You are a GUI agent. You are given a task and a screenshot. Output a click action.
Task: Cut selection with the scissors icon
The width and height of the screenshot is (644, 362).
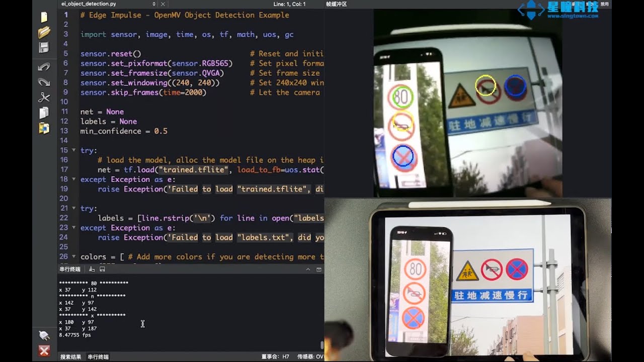point(44,98)
